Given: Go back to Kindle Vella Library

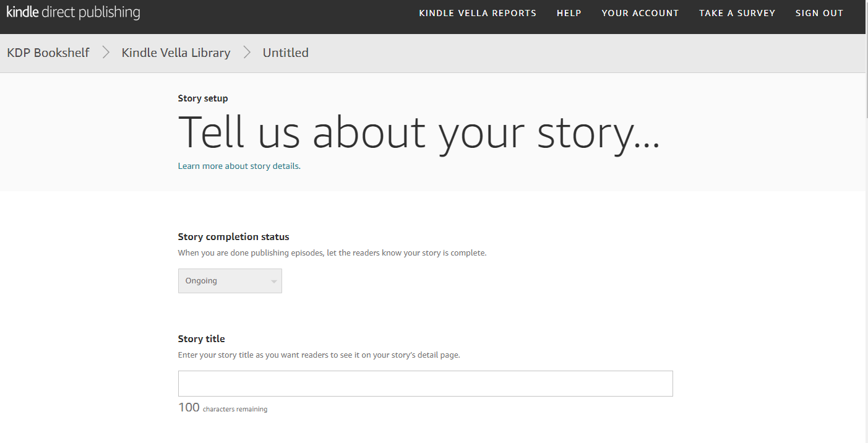Looking at the screenshot, I should [176, 53].
